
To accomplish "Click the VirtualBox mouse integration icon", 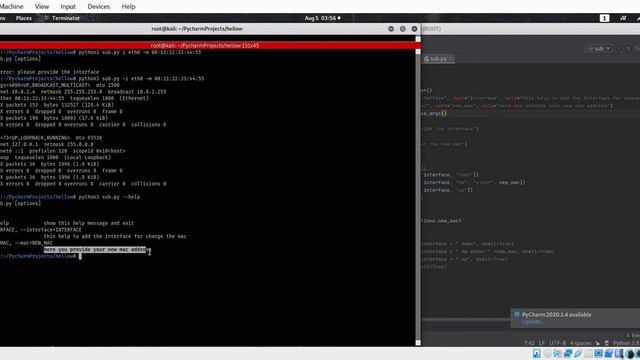I will point(630,353).
